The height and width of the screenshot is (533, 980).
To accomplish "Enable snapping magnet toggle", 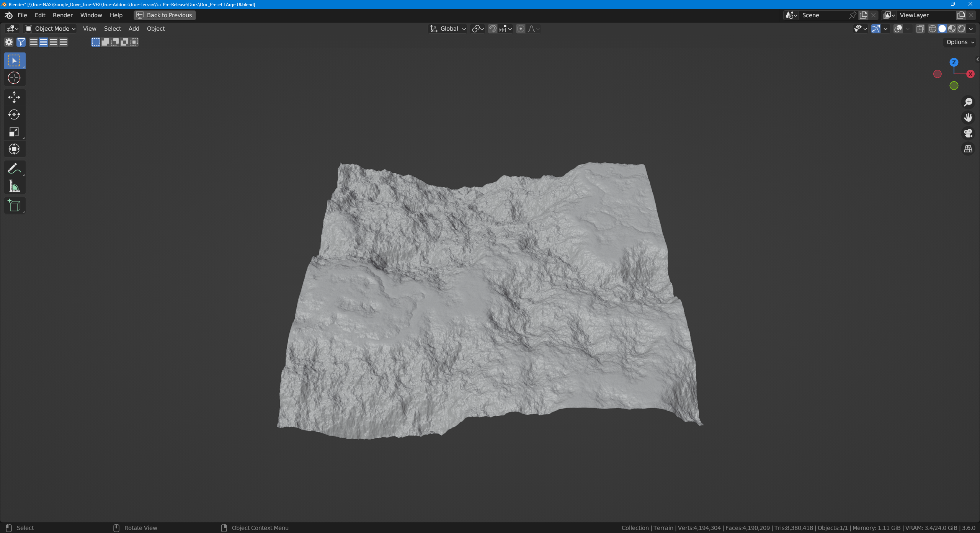I will tap(493, 29).
